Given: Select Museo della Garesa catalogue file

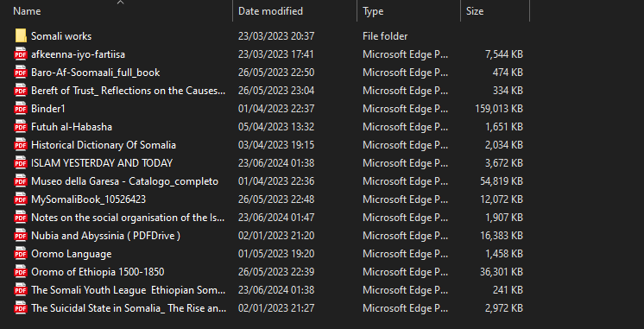Looking at the screenshot, I should 125,181.
